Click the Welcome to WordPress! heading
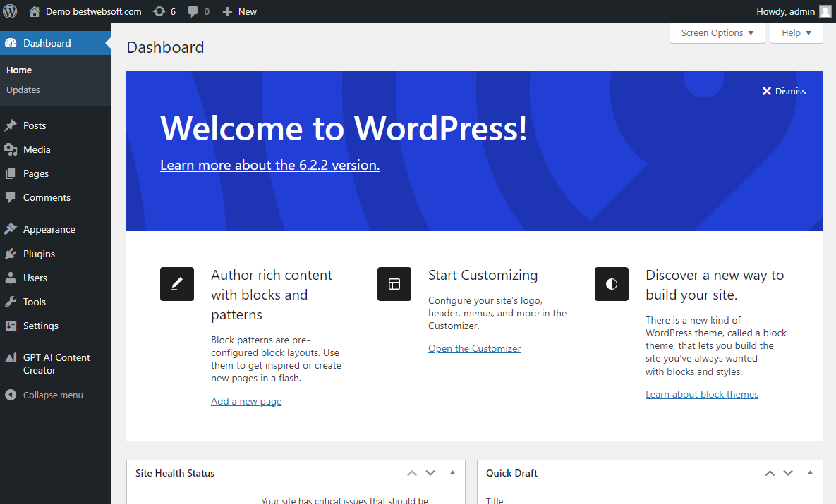Viewport: 836px width, 504px height. pyautogui.click(x=344, y=128)
